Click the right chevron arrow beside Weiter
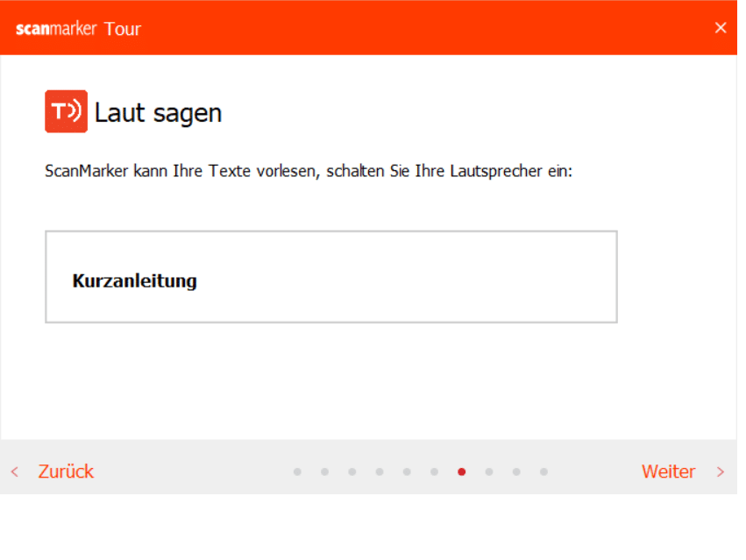 [x=721, y=471]
